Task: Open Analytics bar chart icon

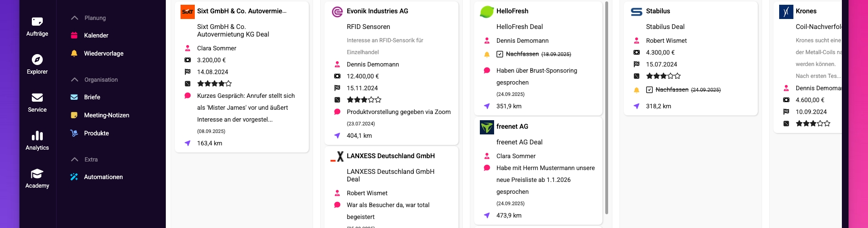Action: coord(37,136)
